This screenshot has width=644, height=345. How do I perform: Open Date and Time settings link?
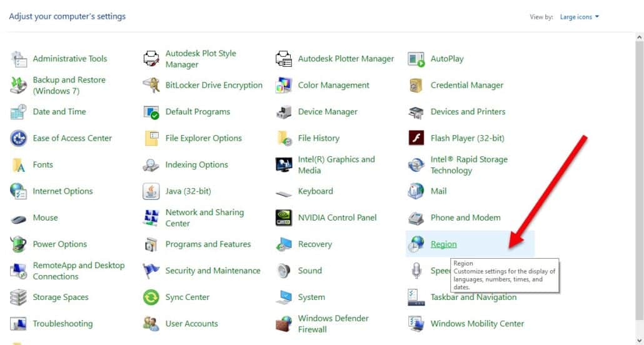(x=59, y=112)
